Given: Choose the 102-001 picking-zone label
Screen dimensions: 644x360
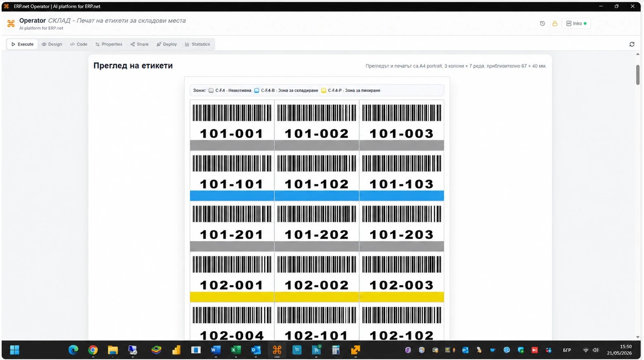Looking at the screenshot, I should (232, 277).
